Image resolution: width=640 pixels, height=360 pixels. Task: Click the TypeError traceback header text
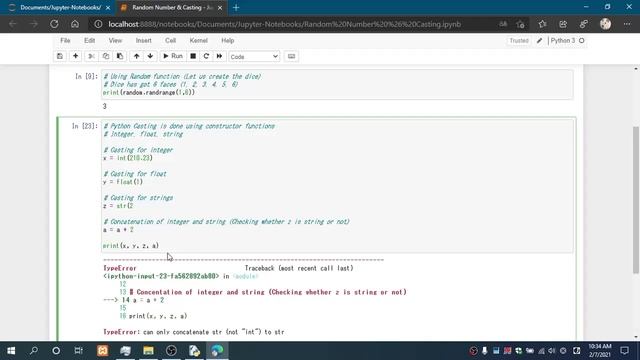pos(120,268)
